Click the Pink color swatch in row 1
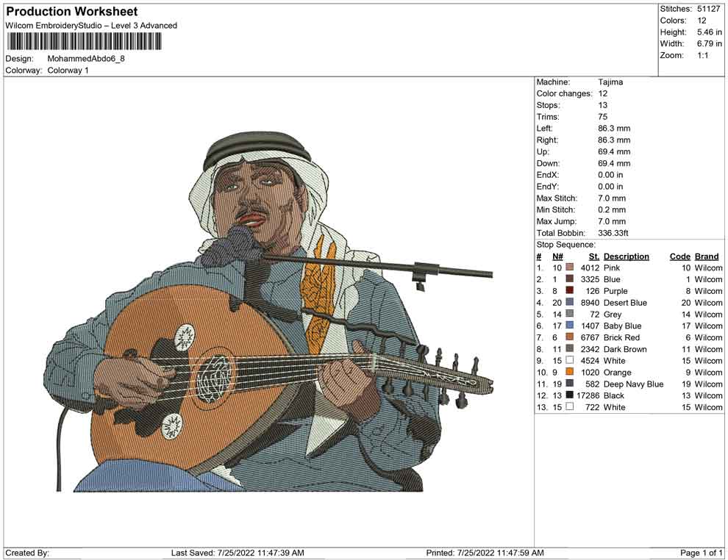This screenshot has width=728, height=560. 570,268
